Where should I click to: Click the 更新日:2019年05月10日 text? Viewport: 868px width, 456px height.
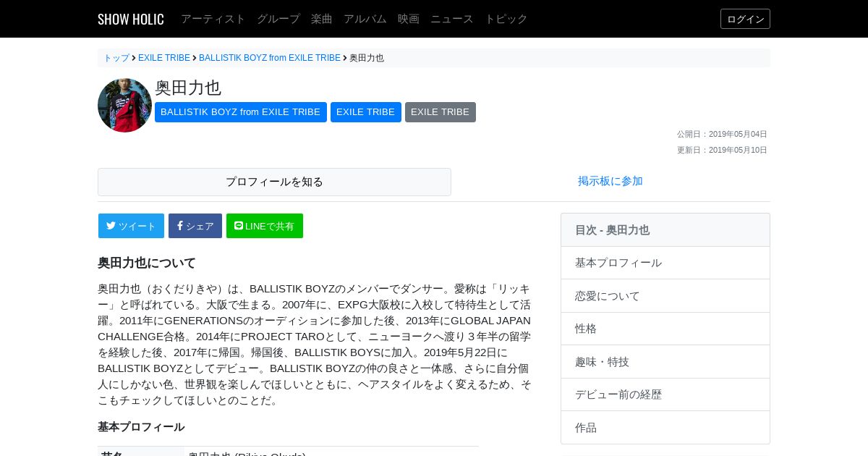pos(722,150)
